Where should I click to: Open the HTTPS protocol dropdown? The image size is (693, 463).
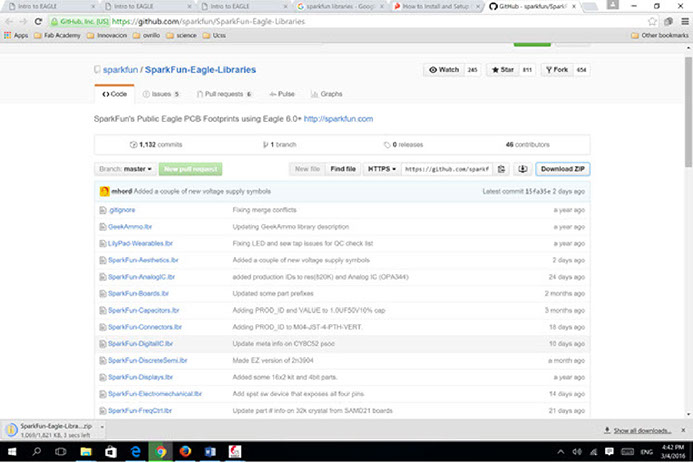pyautogui.click(x=382, y=169)
